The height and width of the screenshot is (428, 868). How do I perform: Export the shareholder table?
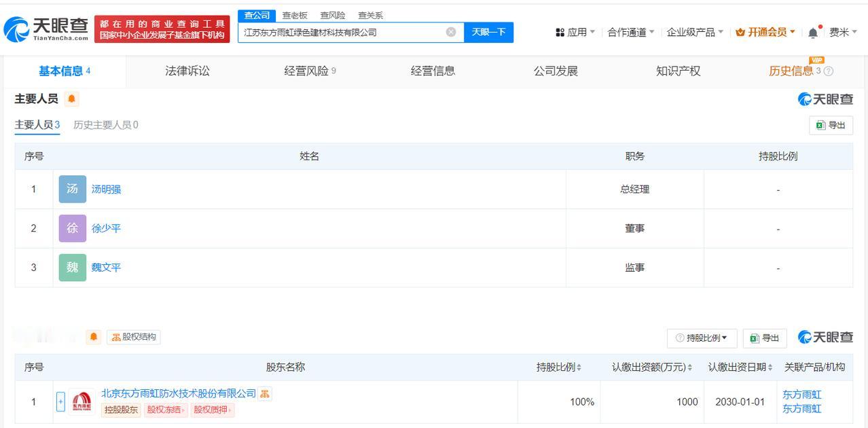point(764,338)
